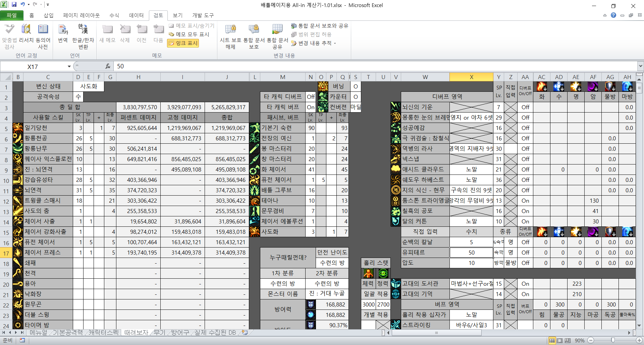Open the Data (데이터) ribbon tab
The image size is (644, 345).
(x=136, y=15)
